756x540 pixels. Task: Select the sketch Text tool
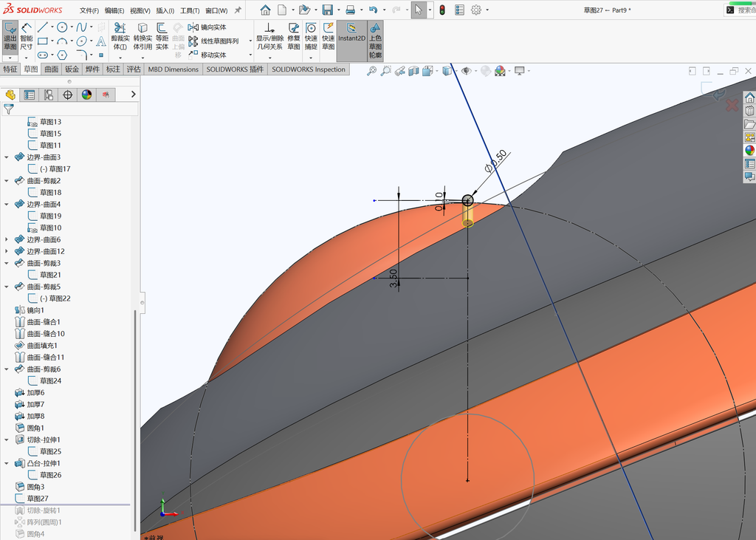click(x=100, y=41)
